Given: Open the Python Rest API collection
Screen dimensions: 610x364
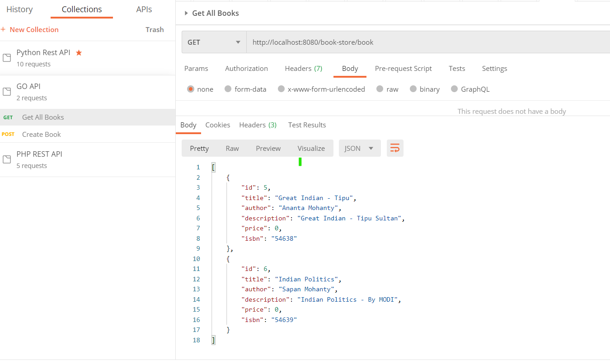Looking at the screenshot, I should [x=88, y=58].
